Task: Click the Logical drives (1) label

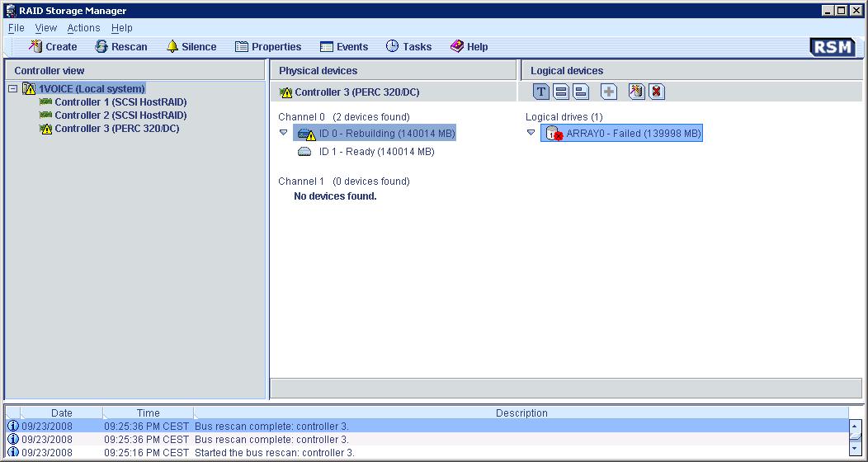Action: click(x=564, y=117)
